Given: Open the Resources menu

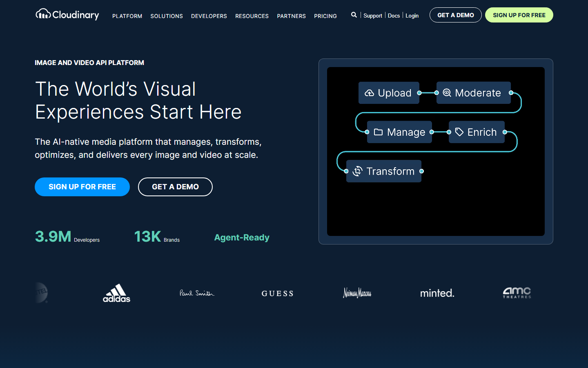Looking at the screenshot, I should [x=252, y=16].
